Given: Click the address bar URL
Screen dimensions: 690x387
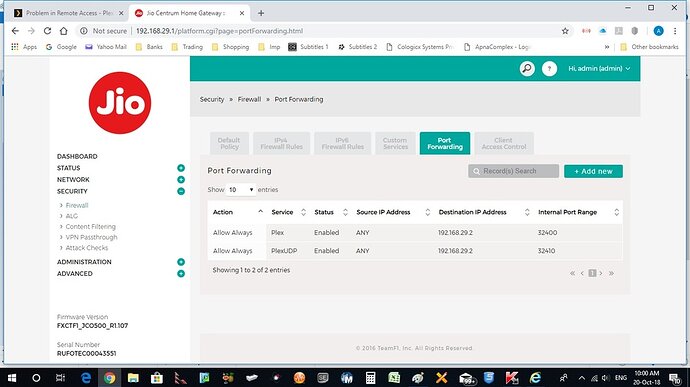Looking at the screenshot, I should [219, 31].
